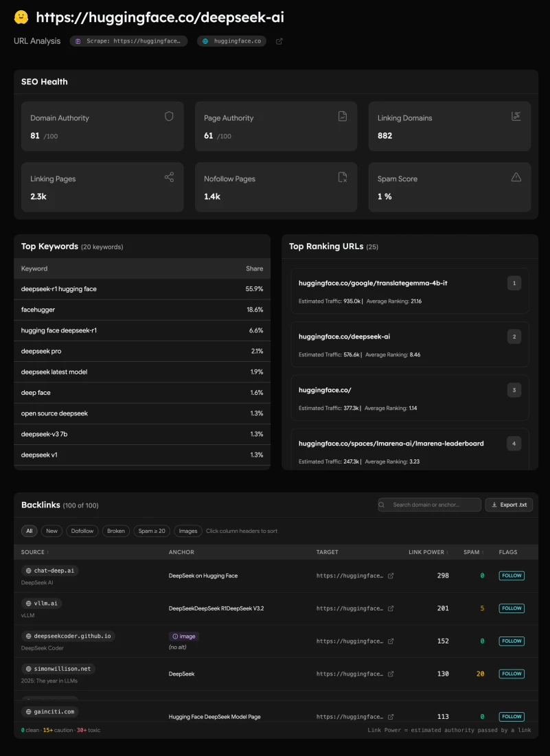The height and width of the screenshot is (756, 550).
Task: Click globe icon in chat-deep.ai chip
Action: [28, 571]
